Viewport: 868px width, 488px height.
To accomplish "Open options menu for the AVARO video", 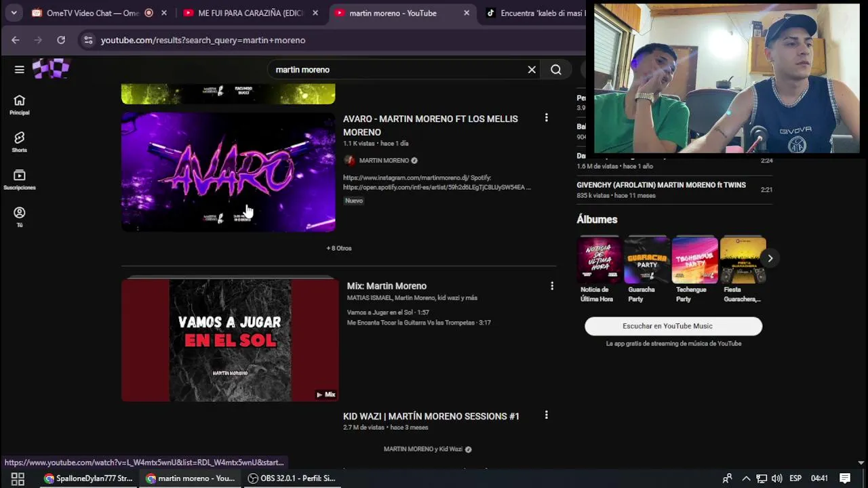I will point(546,118).
